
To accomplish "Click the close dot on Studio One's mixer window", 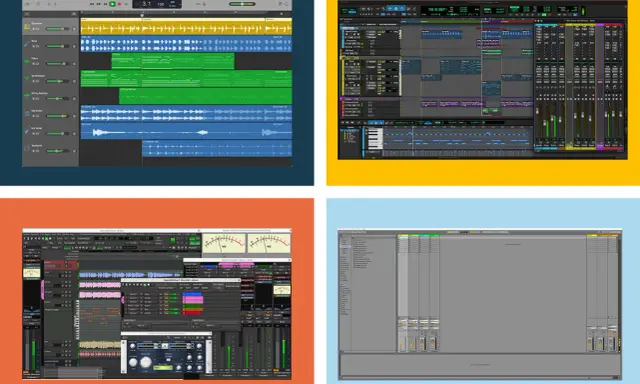I will (x=537, y=21).
